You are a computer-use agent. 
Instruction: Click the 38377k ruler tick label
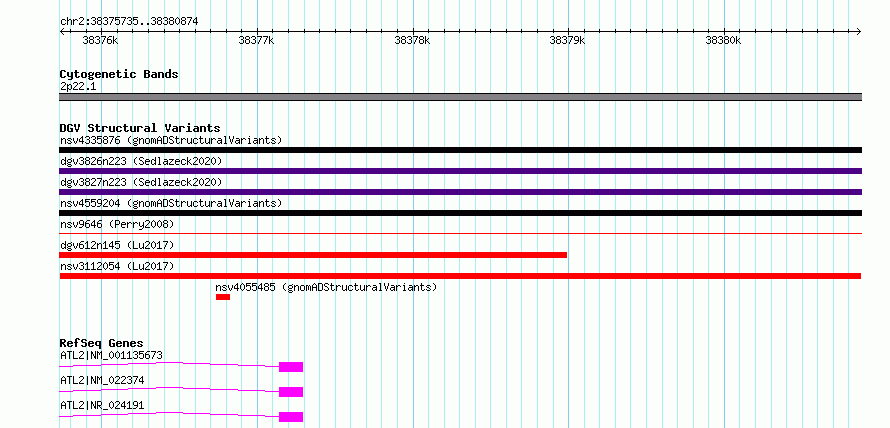256,40
